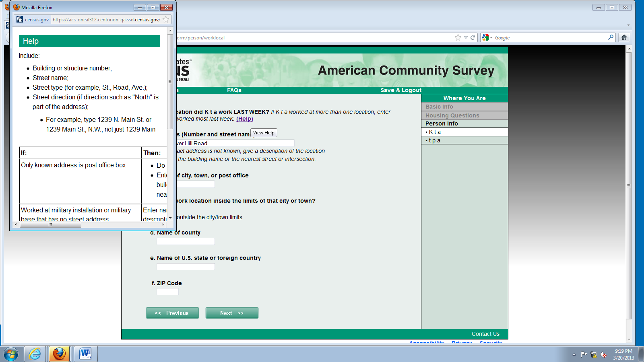Screen dimensions: 644x362
Task: Click the volume icon in the system tray
Action: [603, 354]
